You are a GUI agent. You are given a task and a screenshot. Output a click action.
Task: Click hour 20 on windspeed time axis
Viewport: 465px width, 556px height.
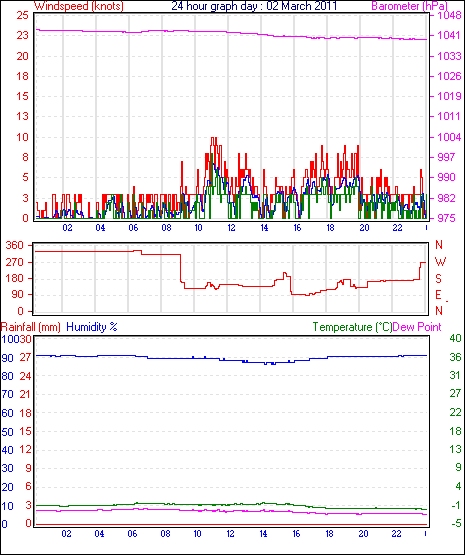tap(364, 228)
